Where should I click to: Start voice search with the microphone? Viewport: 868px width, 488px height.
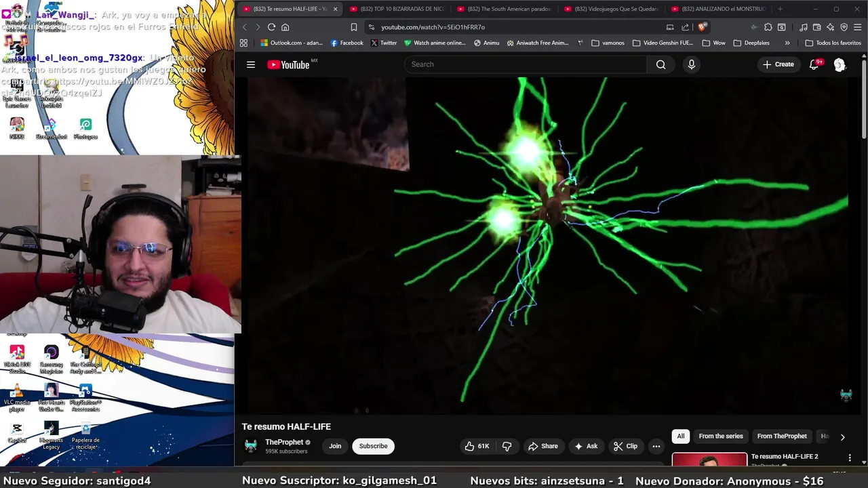(691, 64)
